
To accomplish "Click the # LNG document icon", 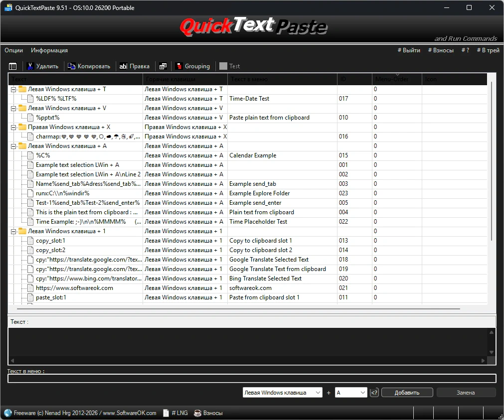I will click(x=166, y=413).
